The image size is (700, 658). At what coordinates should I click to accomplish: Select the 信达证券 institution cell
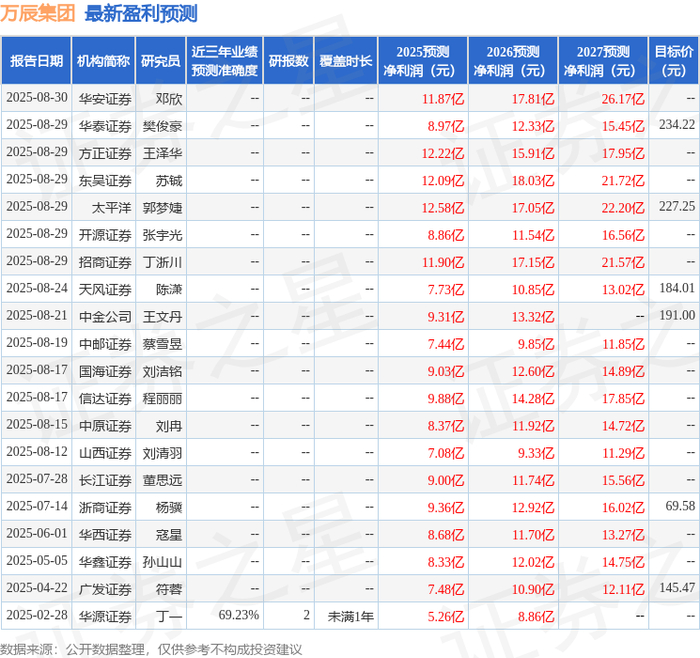tap(105, 398)
